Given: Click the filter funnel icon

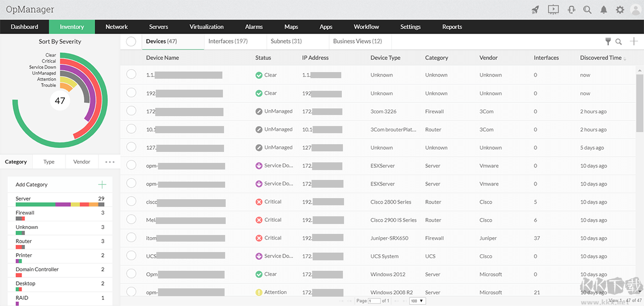Looking at the screenshot, I should pyautogui.click(x=608, y=42).
